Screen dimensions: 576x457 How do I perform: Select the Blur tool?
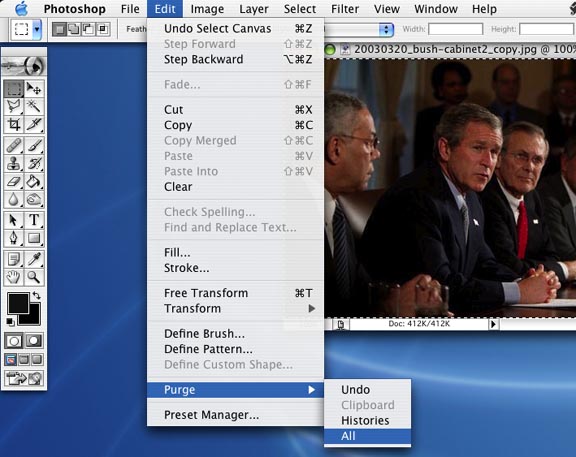pyautogui.click(x=14, y=199)
